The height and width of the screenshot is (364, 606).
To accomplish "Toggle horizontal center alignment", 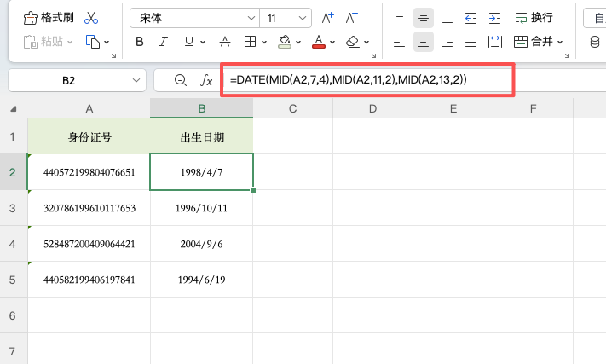I will [424, 42].
